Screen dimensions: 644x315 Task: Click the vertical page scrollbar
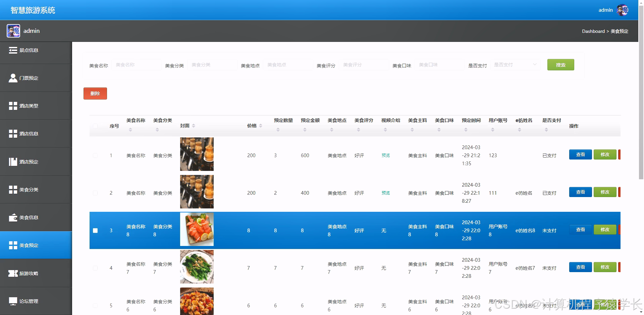tap(641, 92)
